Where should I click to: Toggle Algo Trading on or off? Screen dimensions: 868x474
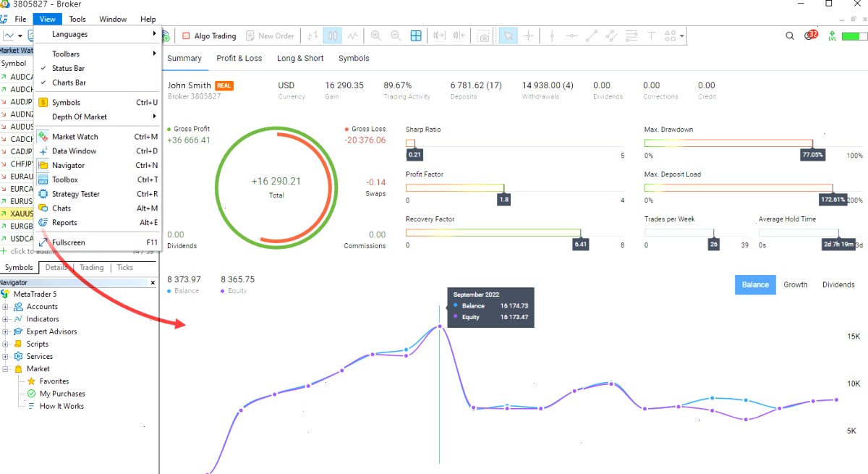point(209,35)
